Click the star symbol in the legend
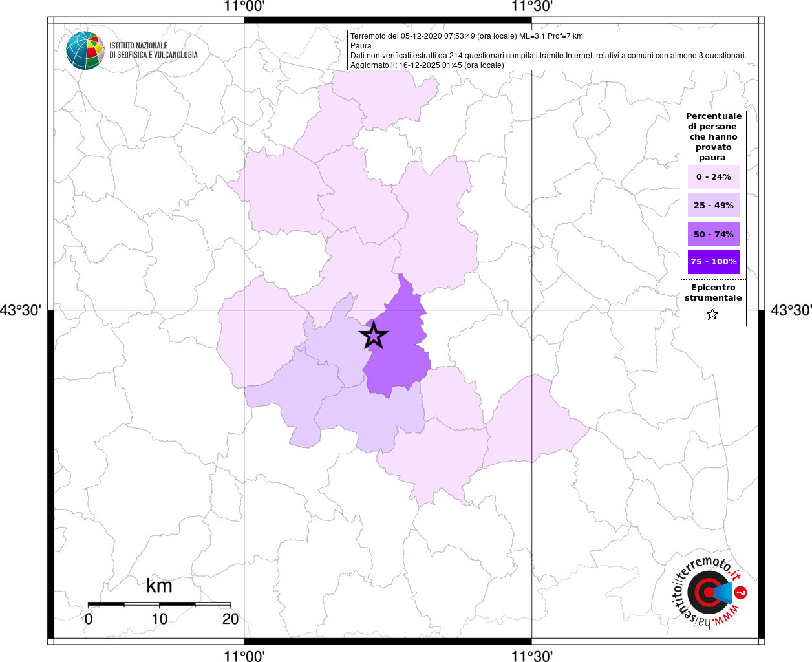 (712, 314)
